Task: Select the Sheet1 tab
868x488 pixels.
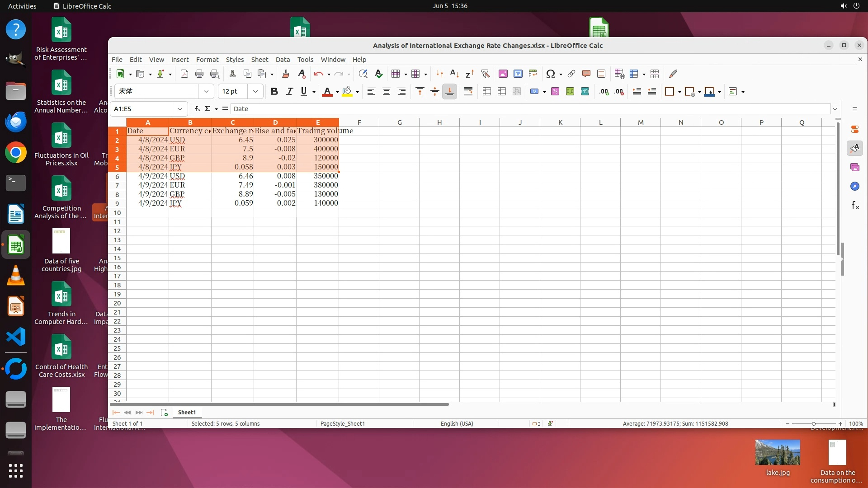Action: pos(187,412)
